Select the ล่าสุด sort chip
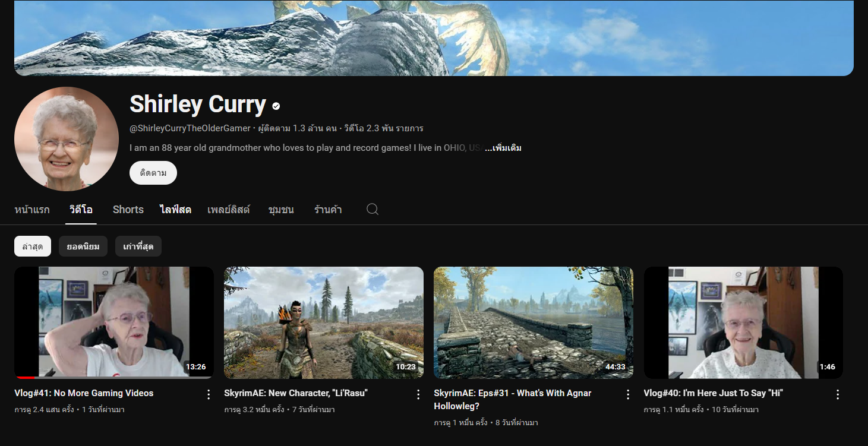 click(33, 246)
